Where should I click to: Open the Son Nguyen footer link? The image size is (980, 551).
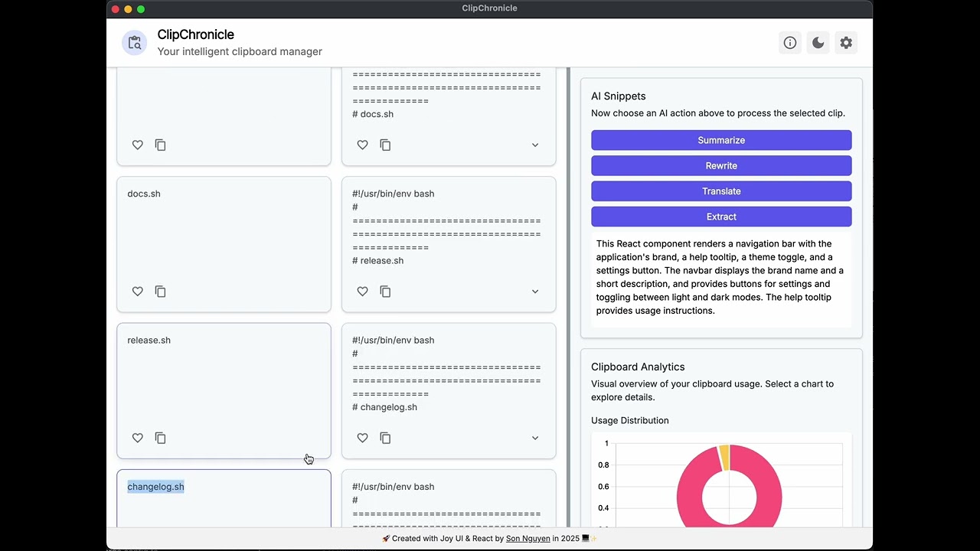[x=528, y=539]
